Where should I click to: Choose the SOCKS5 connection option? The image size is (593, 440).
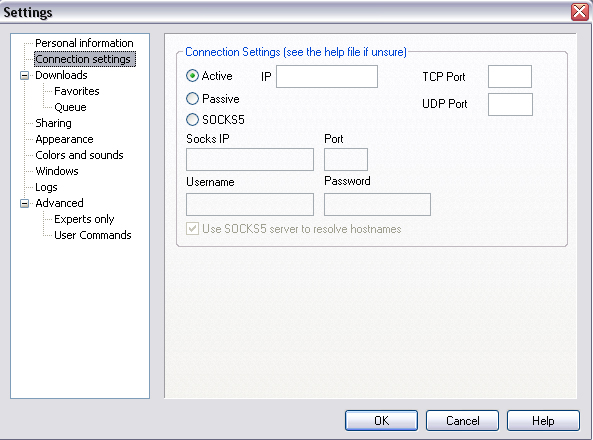pyautogui.click(x=192, y=120)
